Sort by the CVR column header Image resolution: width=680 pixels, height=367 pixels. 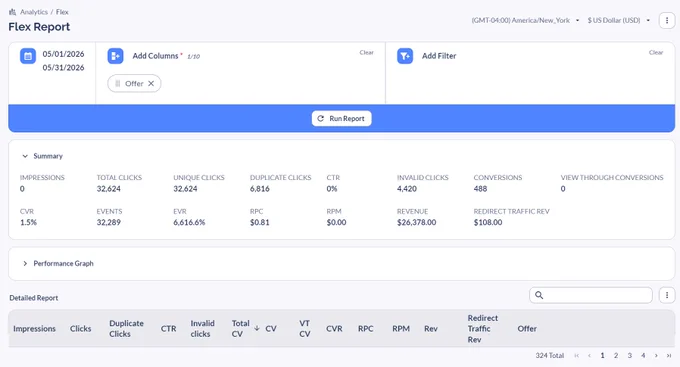334,329
